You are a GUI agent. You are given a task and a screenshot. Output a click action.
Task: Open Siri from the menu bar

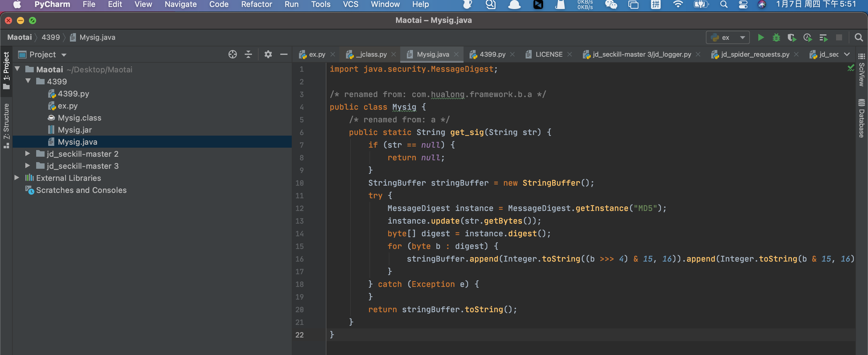762,5
